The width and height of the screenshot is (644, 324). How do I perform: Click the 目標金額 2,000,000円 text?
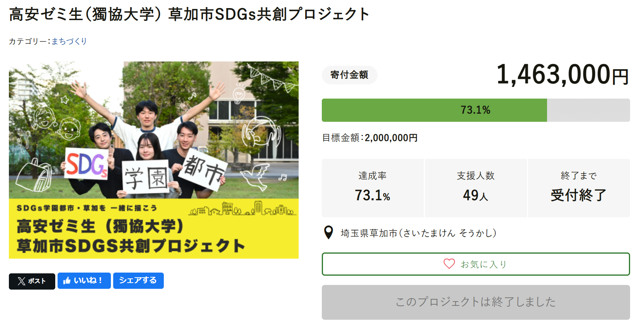pyautogui.click(x=370, y=138)
